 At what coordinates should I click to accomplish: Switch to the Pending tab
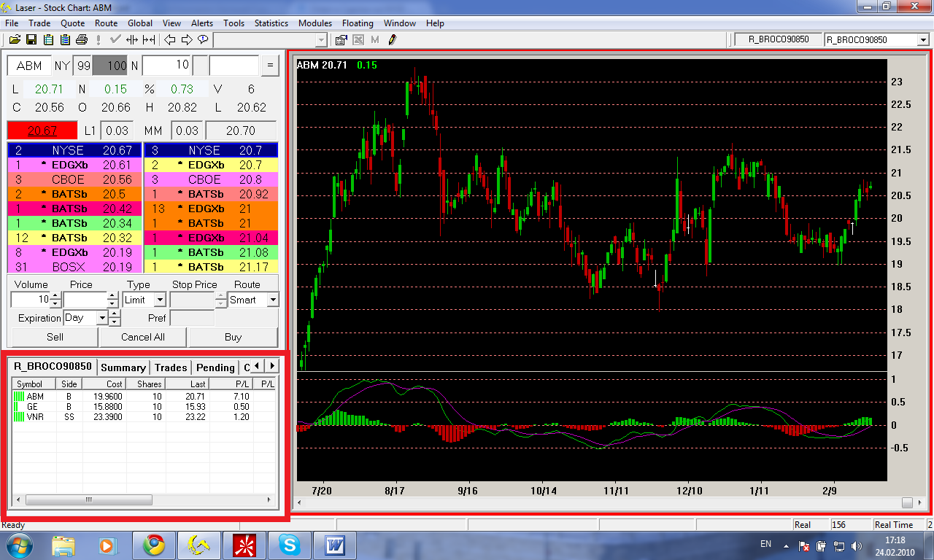(215, 367)
